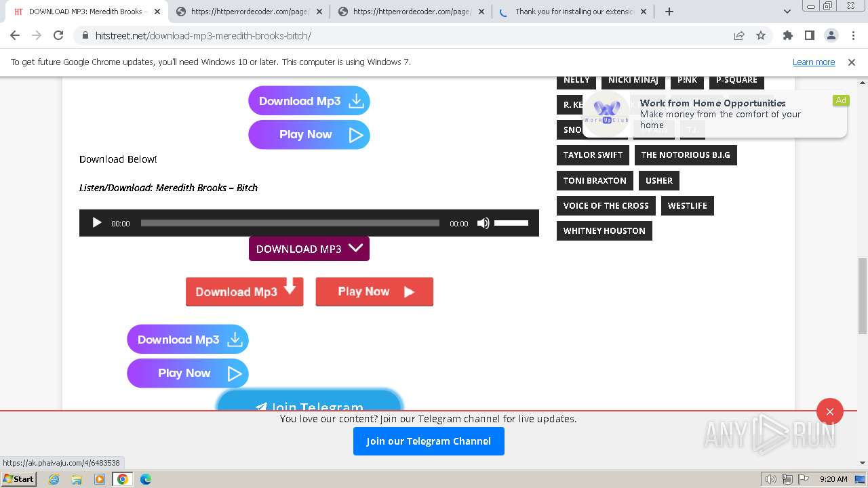Expand the tab search dropdown arrow
Viewport: 868px width, 488px height.
(x=787, y=12)
